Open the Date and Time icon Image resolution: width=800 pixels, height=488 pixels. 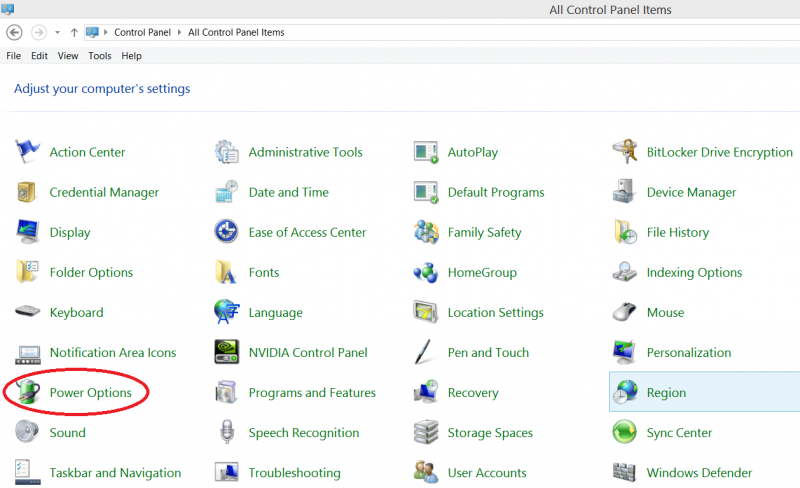click(226, 192)
